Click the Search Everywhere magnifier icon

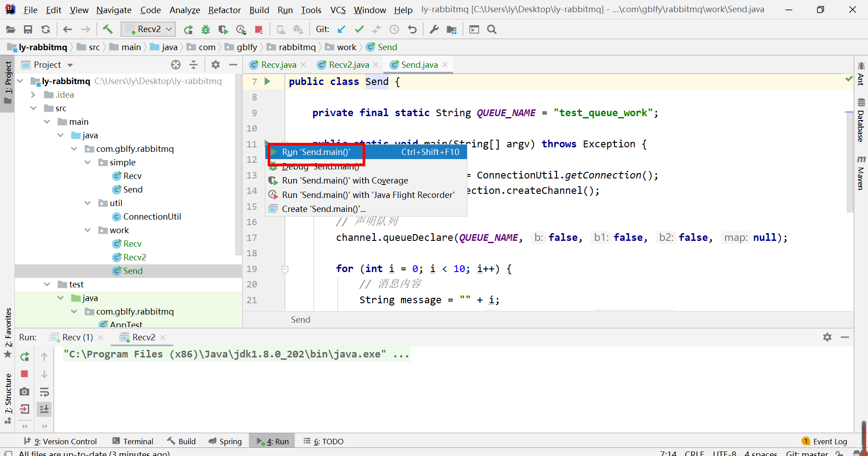point(492,30)
